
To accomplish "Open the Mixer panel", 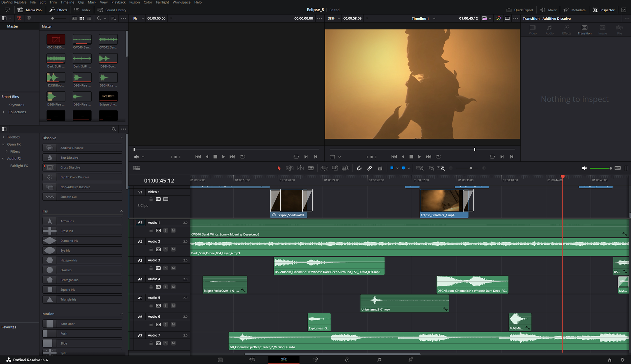I will (549, 10).
